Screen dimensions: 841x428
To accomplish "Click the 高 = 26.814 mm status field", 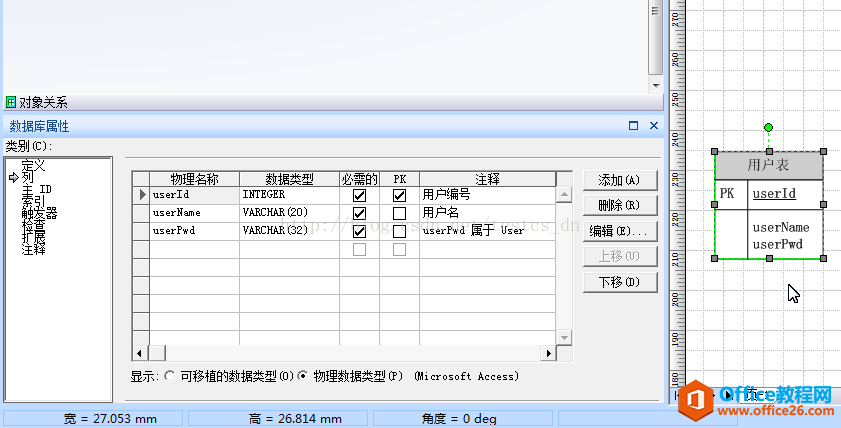I will (278, 418).
